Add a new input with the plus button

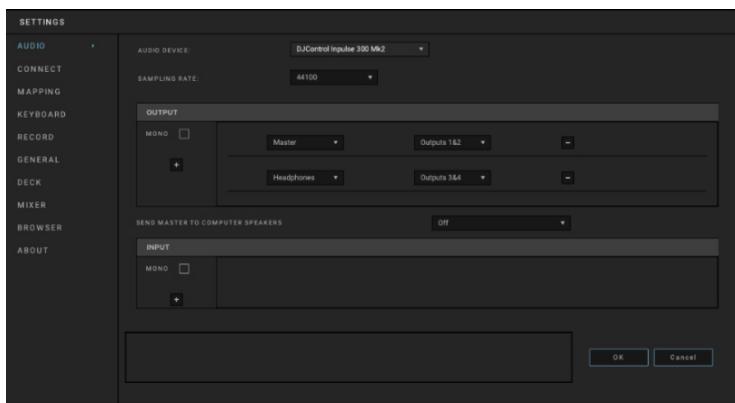(x=176, y=300)
